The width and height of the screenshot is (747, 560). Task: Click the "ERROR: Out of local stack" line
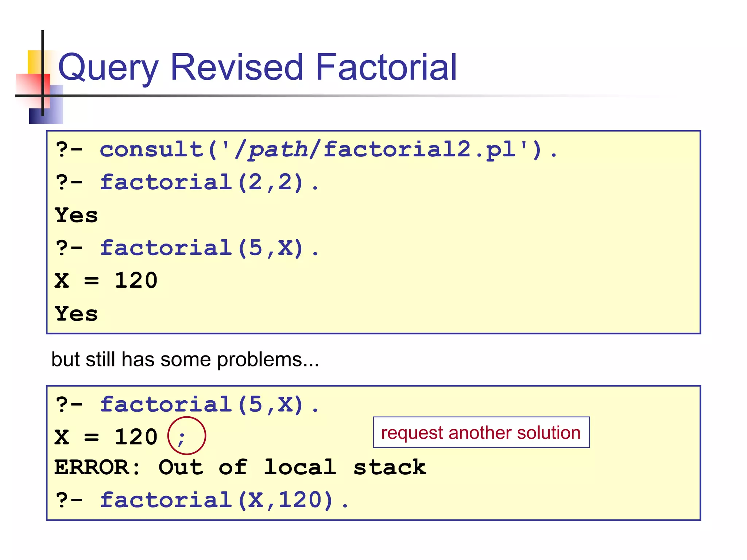(240, 467)
